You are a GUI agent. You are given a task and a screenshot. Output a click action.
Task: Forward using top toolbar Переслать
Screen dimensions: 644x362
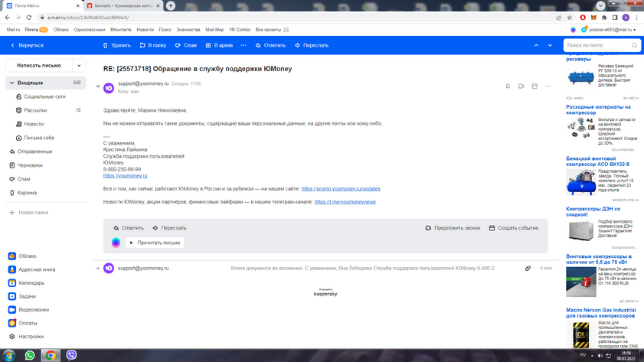[x=312, y=46]
